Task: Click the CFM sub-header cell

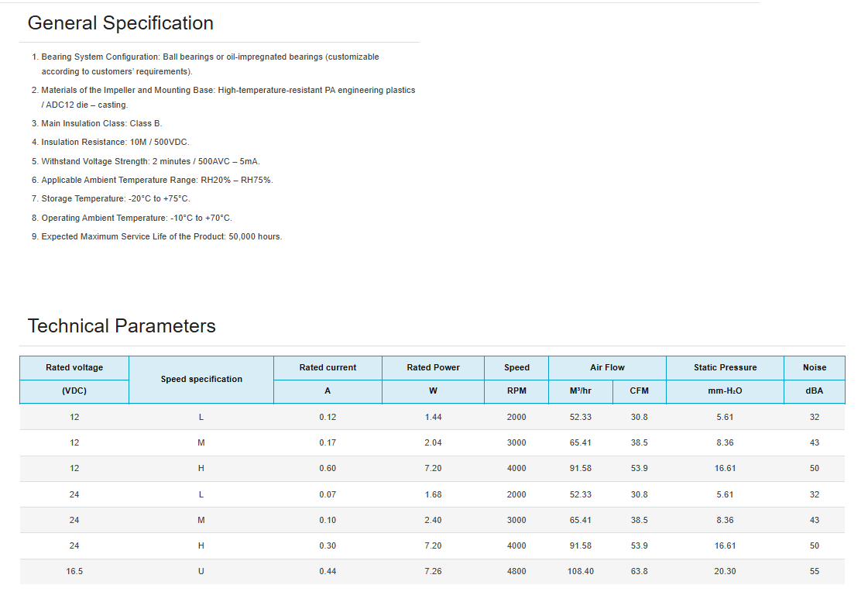Action: [x=639, y=391]
